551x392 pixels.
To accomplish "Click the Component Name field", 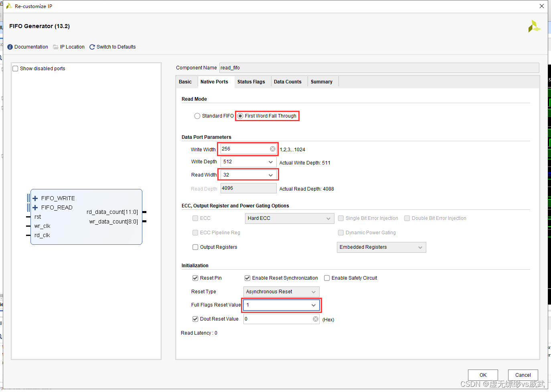I will coord(379,68).
